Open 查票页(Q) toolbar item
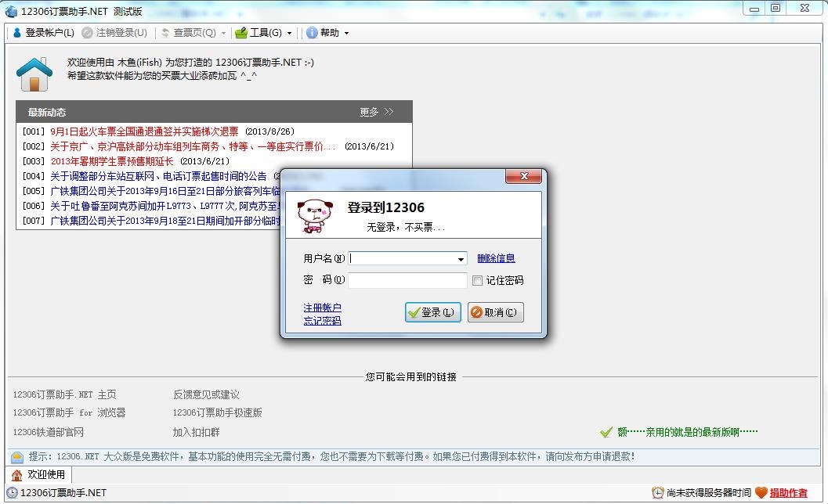Screen dimensions: 828x504 pos(189,33)
